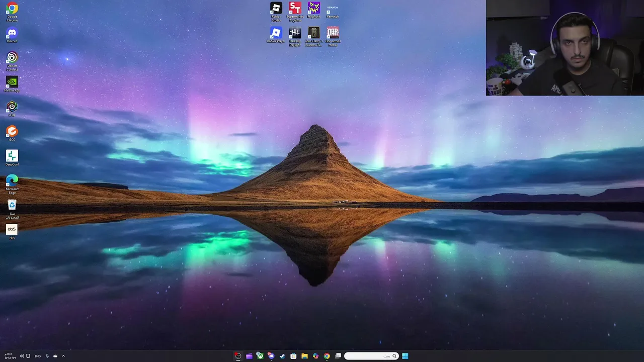Screen dimensions: 644x362
Task: Select the Roblox Studio desktop shortcut
Action: point(276,12)
